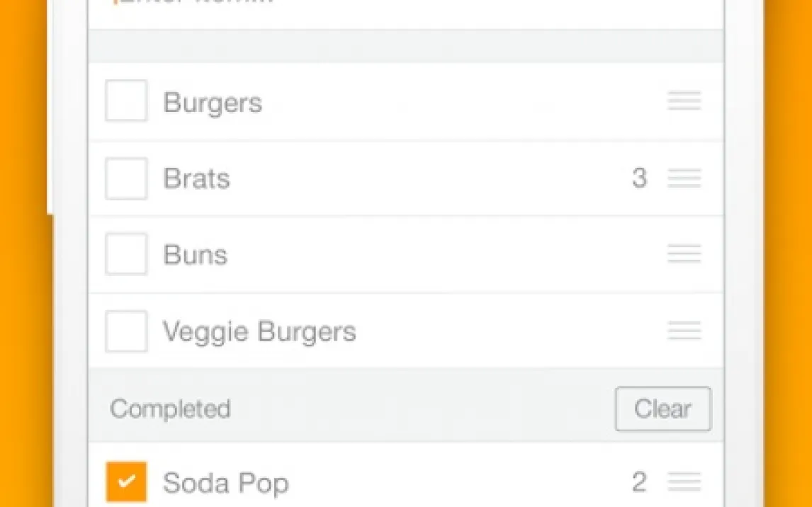
Task: Click the Buns reorder handle icon
Action: coord(684,254)
